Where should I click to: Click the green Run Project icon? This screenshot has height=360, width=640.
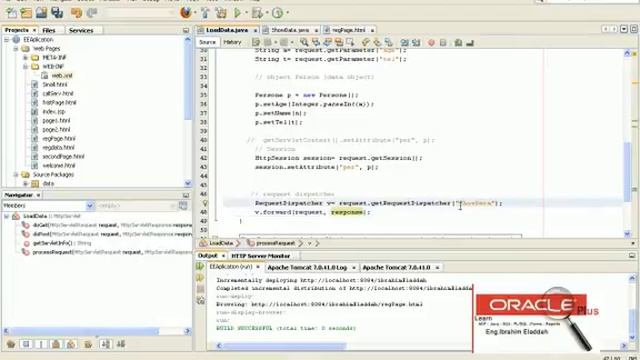coord(237,13)
